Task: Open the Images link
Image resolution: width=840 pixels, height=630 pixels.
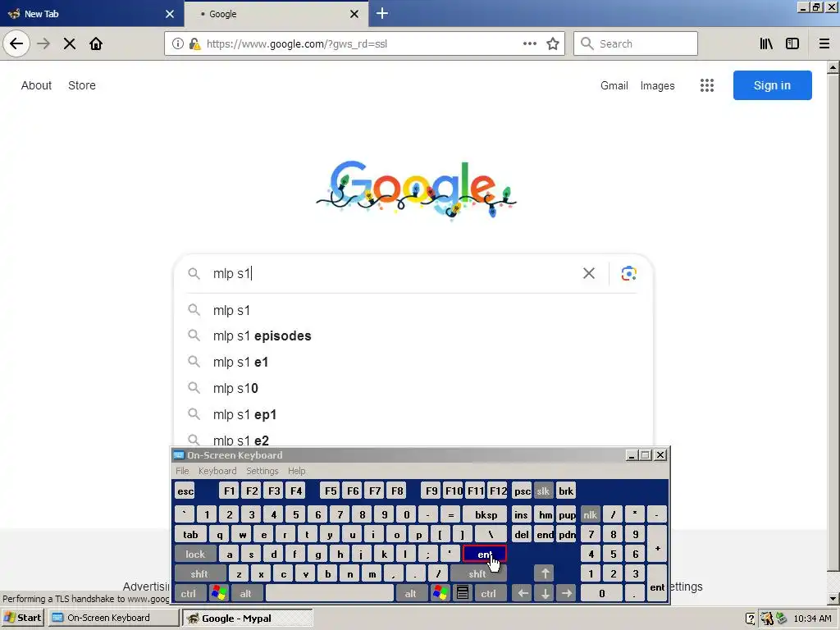Action: click(657, 85)
